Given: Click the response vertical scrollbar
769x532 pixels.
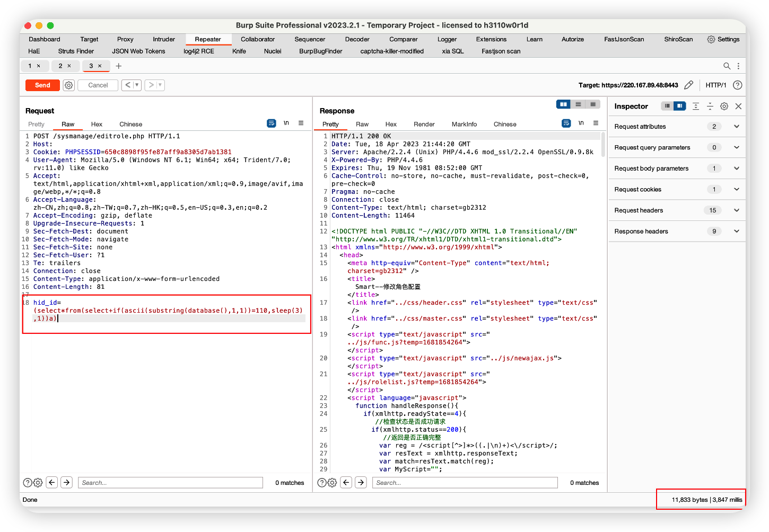Looking at the screenshot, I should point(603,144).
